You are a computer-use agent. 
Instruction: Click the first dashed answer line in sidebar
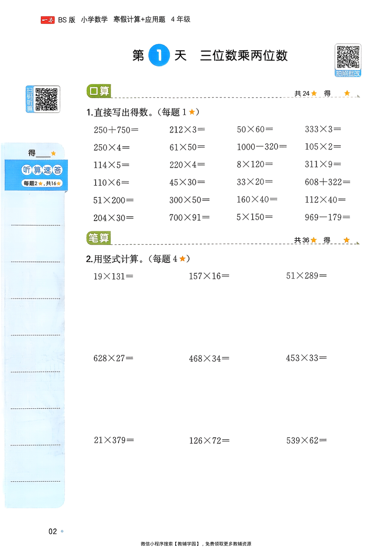36,225
